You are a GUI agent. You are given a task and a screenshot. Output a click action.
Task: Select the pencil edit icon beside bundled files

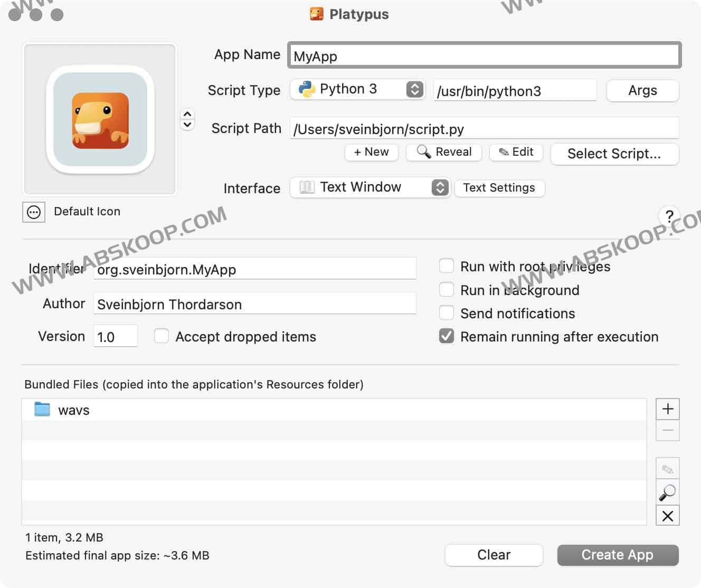click(667, 468)
